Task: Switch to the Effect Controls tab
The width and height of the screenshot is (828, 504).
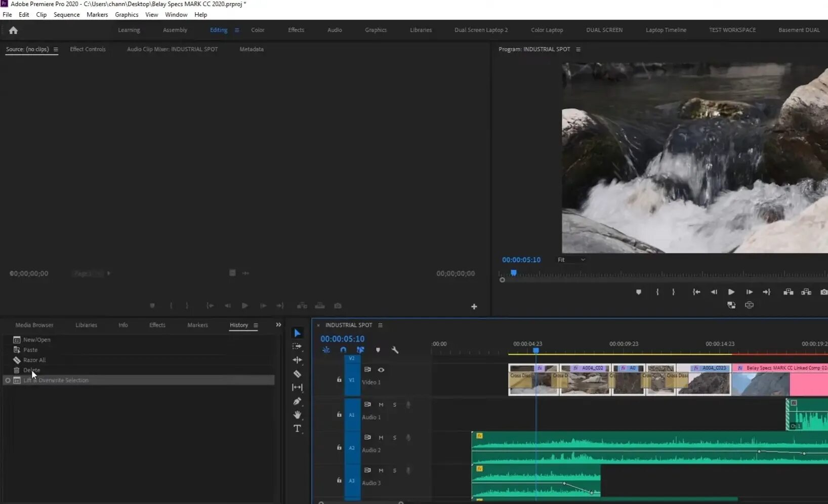Action: [88, 50]
